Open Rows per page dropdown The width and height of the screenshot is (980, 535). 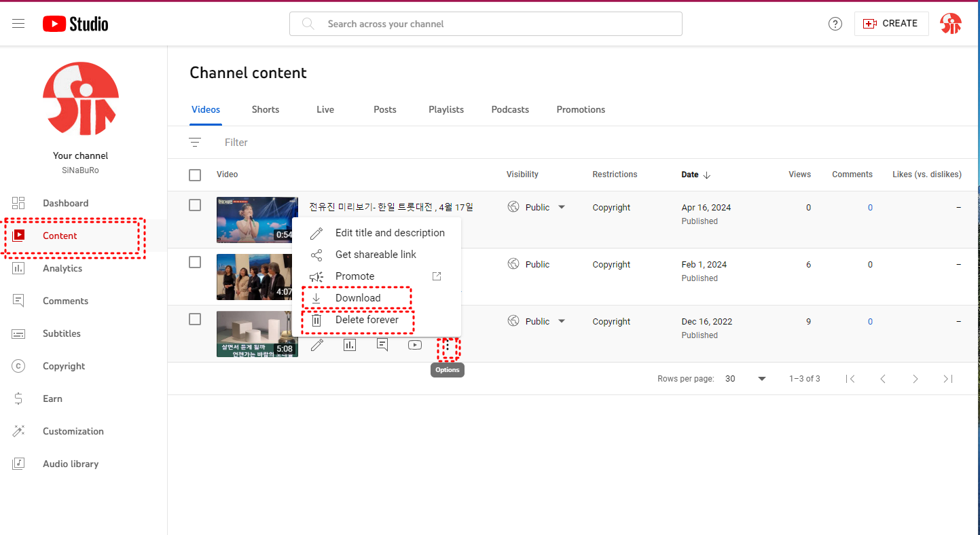tap(745, 379)
